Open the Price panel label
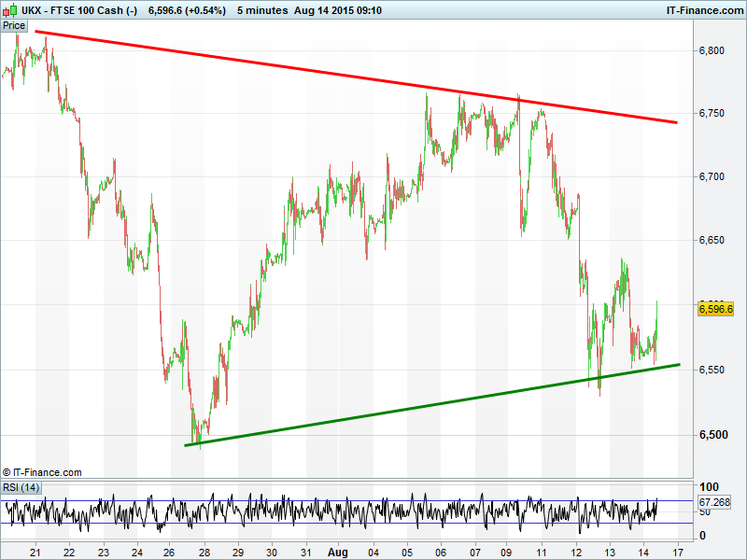The image size is (747, 560). pyautogui.click(x=14, y=25)
